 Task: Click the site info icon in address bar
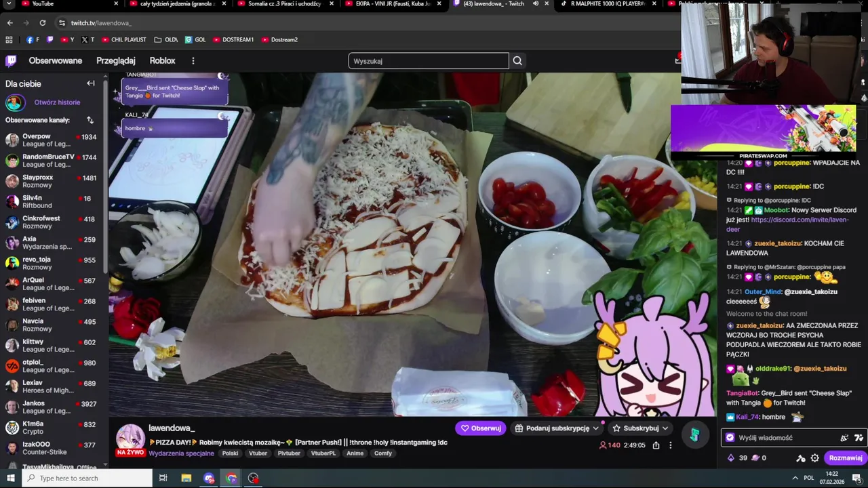[x=62, y=23]
